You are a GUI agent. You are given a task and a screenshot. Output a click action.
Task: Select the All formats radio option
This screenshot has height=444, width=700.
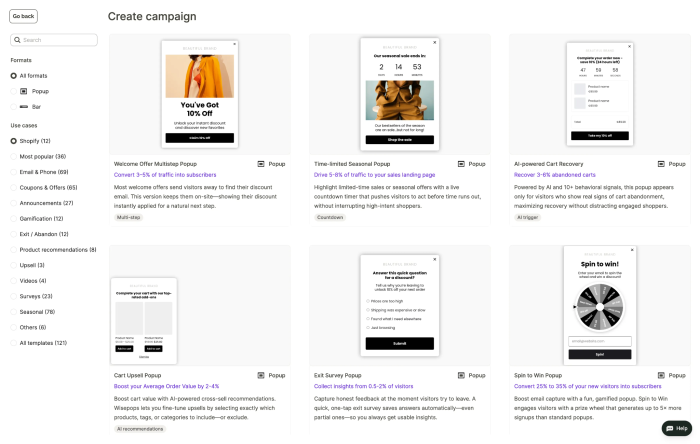pos(13,76)
